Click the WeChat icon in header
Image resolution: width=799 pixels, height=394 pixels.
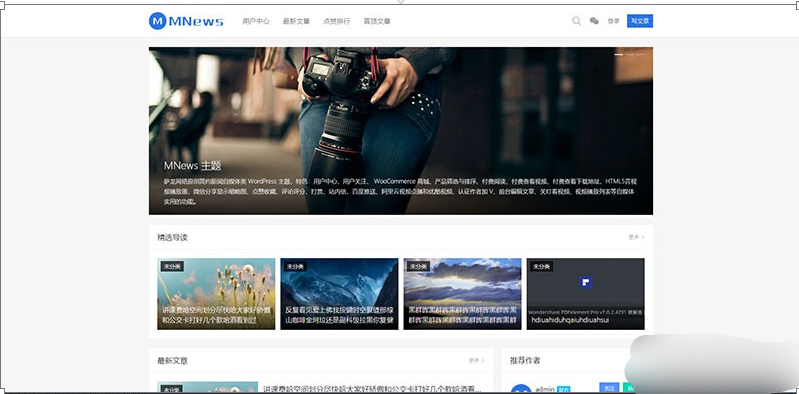point(594,21)
